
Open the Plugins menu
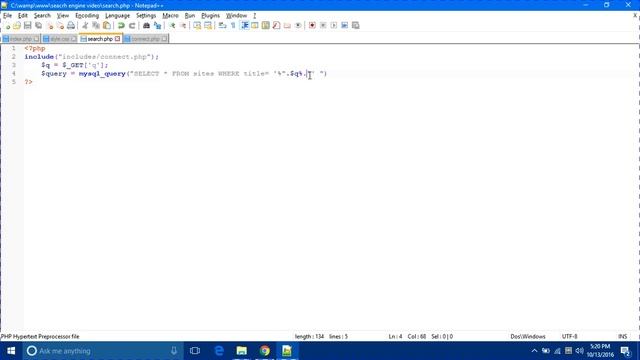click(210, 16)
